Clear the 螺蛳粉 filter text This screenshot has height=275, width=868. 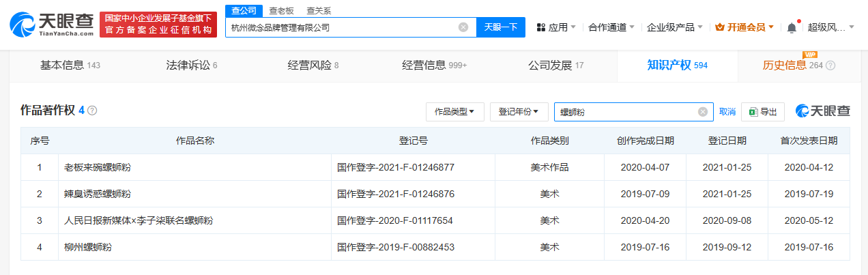tap(703, 112)
